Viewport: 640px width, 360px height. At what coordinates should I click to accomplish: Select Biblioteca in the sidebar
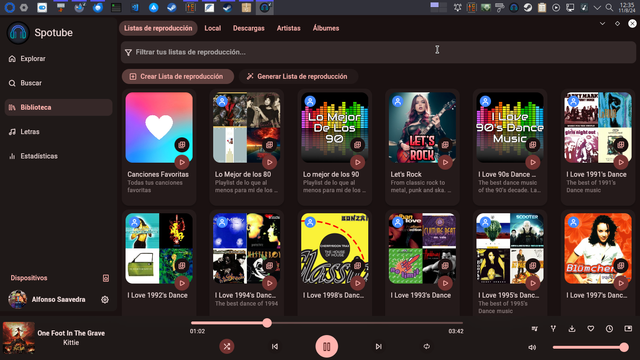58,107
